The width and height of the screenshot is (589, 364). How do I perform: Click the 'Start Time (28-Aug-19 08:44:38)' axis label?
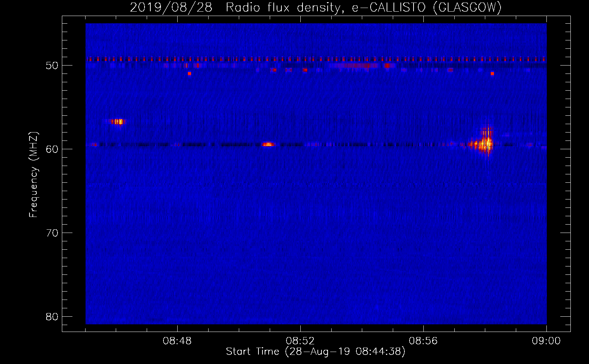(316, 352)
